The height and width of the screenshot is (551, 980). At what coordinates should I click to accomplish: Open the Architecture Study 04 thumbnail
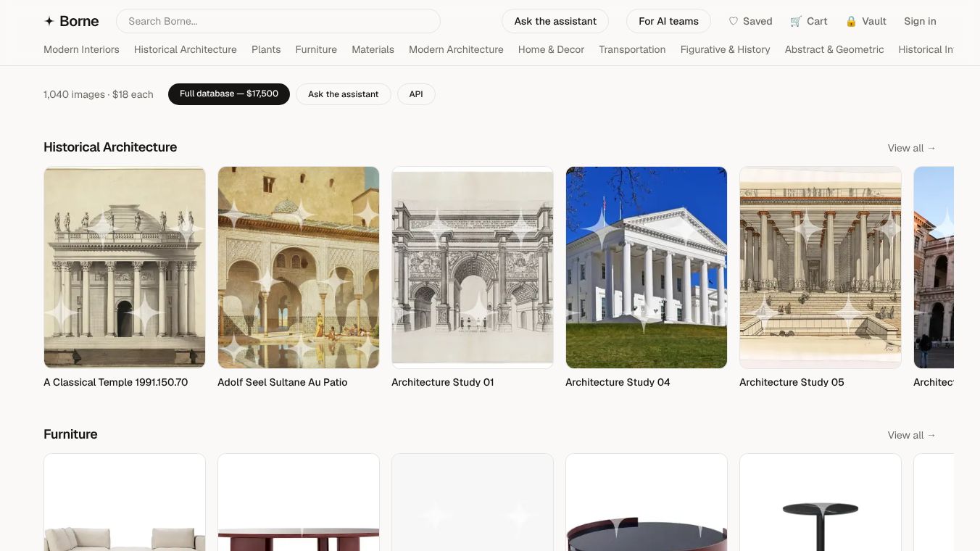(647, 268)
